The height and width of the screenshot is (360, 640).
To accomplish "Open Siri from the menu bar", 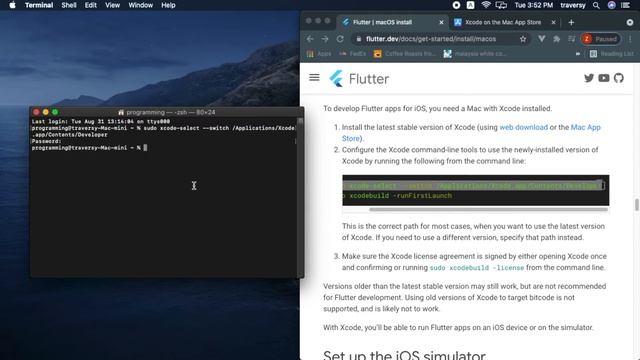I will pos(611,5).
